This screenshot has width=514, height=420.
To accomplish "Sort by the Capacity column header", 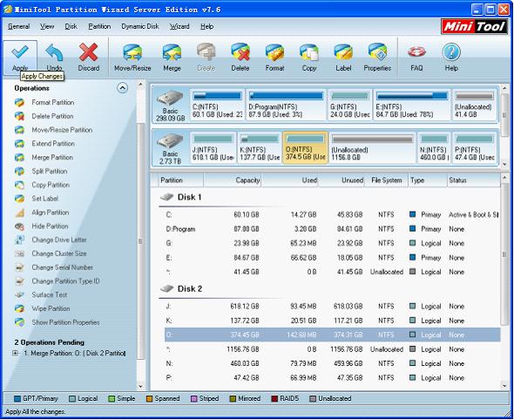I will (232, 180).
